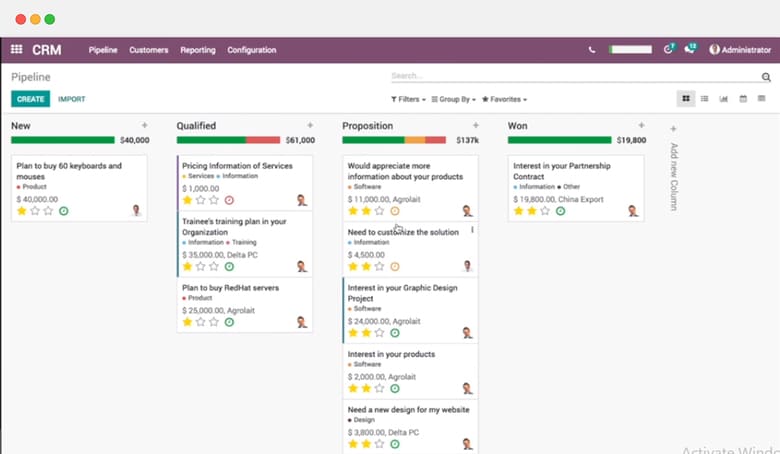Click the search magnifier icon
Screen dimensions: 780x454
click(x=766, y=77)
